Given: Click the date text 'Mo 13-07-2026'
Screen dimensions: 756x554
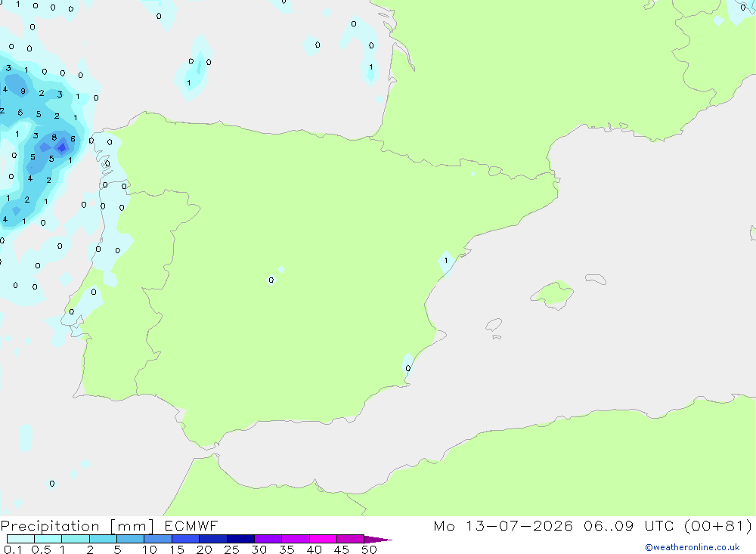Looking at the screenshot, I should tap(503, 526).
